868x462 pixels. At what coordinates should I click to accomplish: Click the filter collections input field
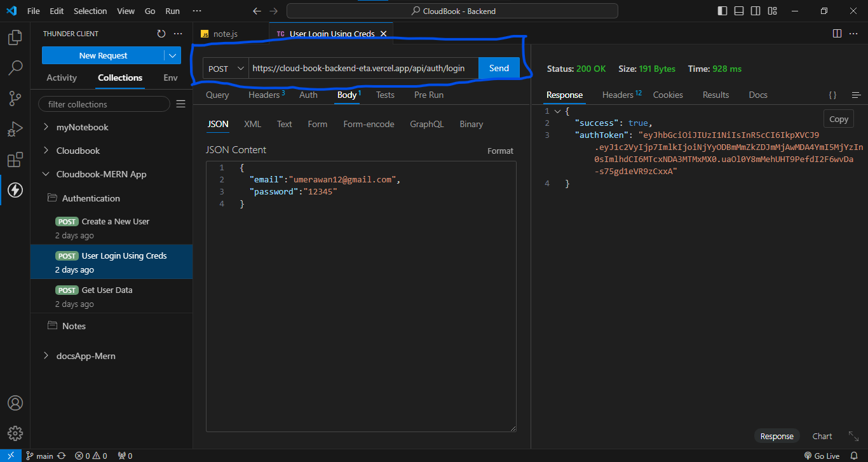(104, 104)
